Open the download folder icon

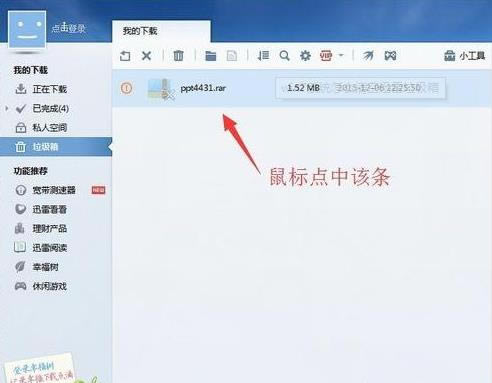(210, 56)
